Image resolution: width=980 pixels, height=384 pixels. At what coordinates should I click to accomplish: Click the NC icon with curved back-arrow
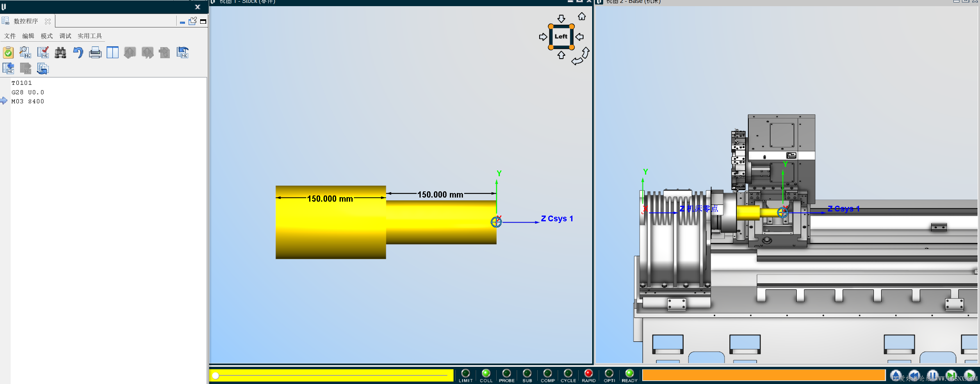182,52
